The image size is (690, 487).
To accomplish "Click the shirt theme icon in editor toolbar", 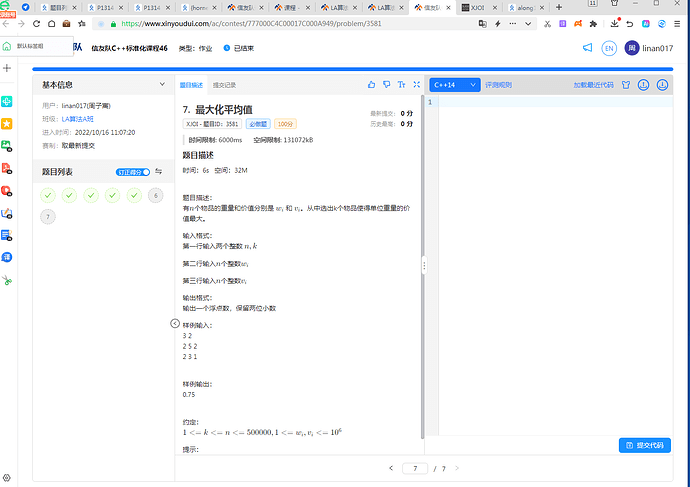I will (x=626, y=85).
